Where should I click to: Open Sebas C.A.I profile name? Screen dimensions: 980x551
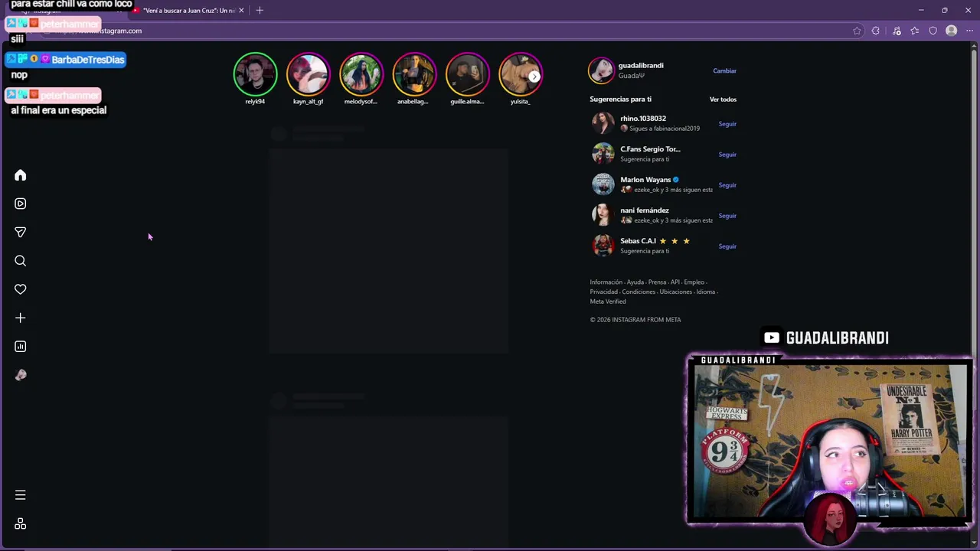point(638,241)
